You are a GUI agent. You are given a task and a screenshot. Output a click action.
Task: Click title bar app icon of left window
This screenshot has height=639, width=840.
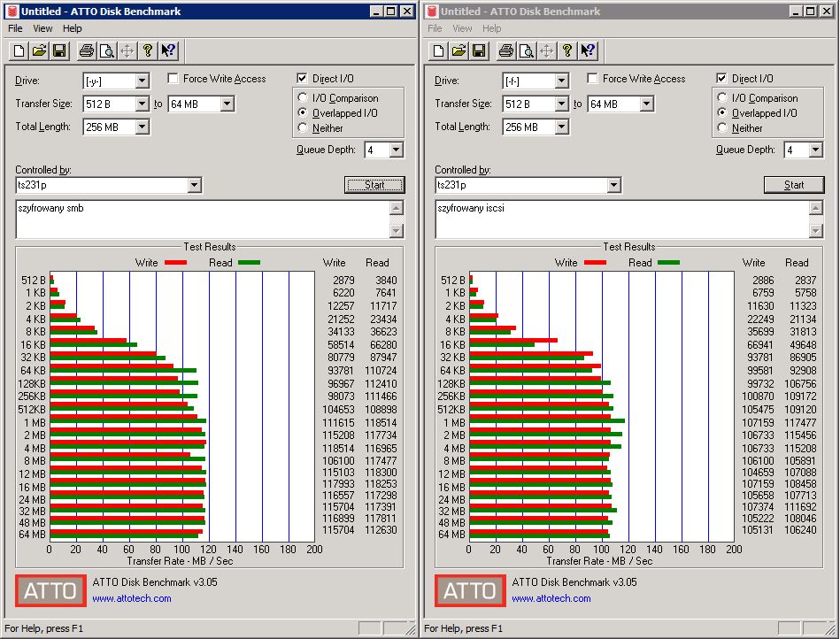pos(12,12)
